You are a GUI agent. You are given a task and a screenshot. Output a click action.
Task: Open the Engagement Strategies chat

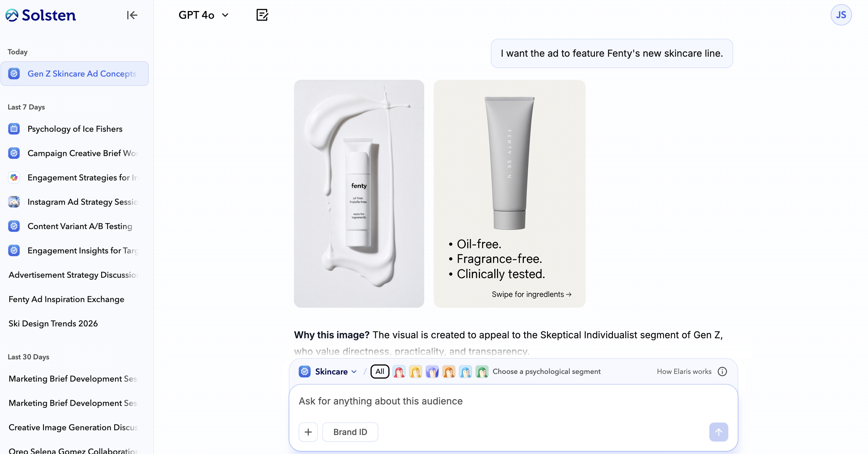[74, 177]
